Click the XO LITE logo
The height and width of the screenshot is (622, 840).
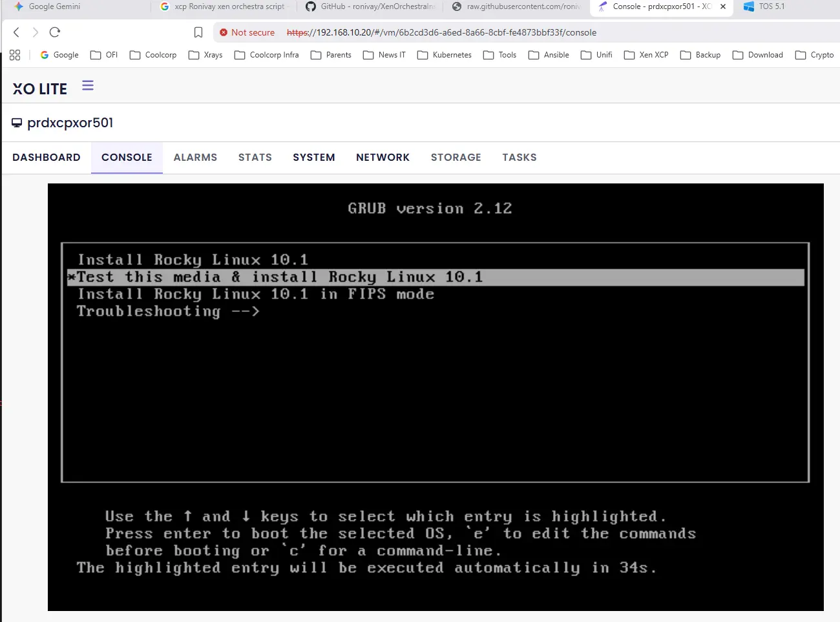pos(39,88)
